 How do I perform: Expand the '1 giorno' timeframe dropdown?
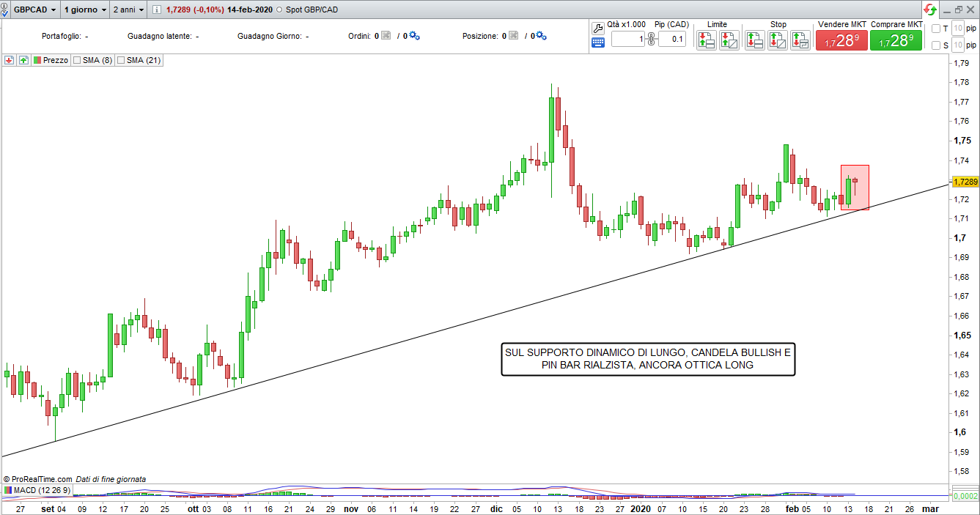point(84,10)
